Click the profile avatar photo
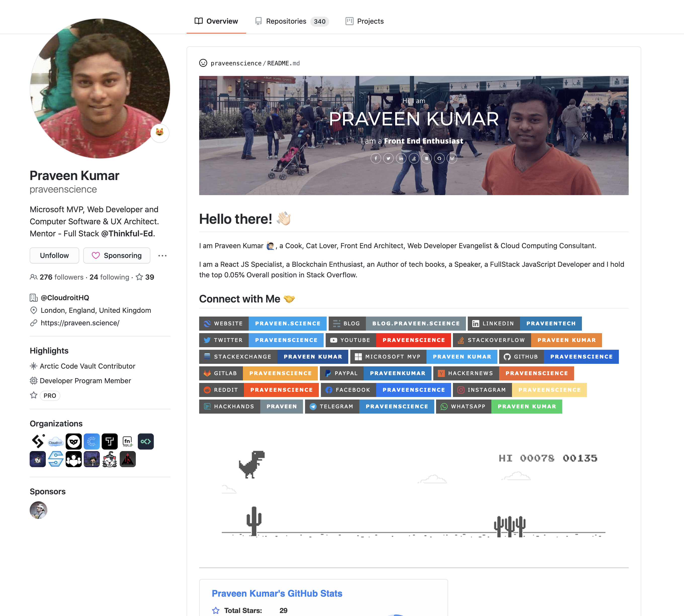Screen dimensions: 684x616 100,88
